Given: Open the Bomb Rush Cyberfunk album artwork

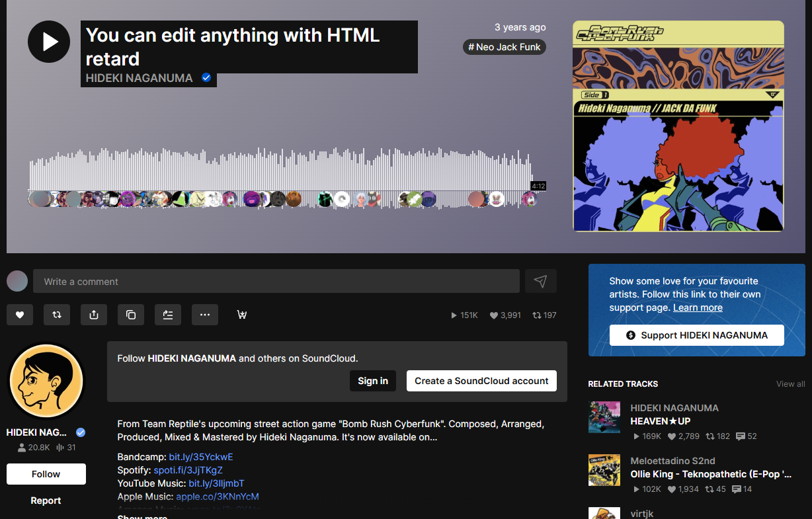Looking at the screenshot, I should click(678, 126).
